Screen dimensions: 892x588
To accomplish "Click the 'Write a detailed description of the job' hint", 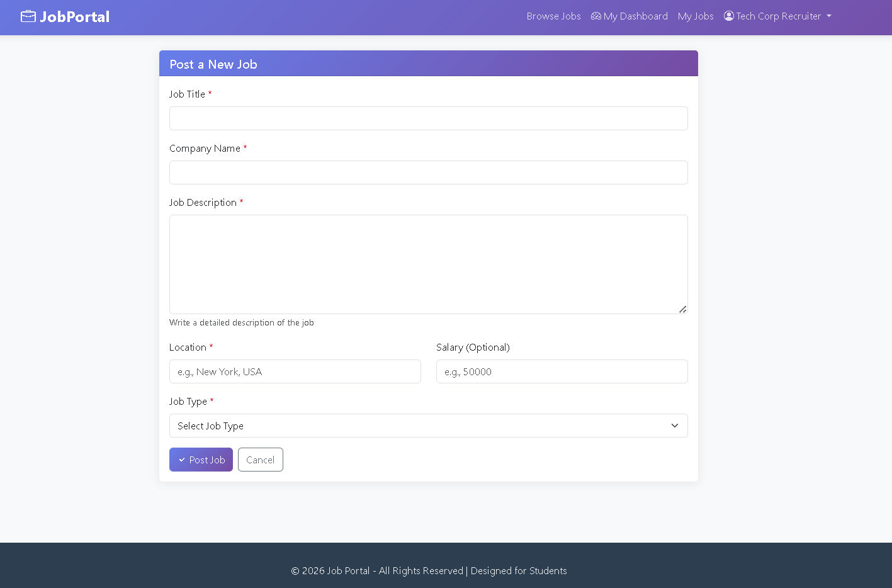I will (x=242, y=322).
